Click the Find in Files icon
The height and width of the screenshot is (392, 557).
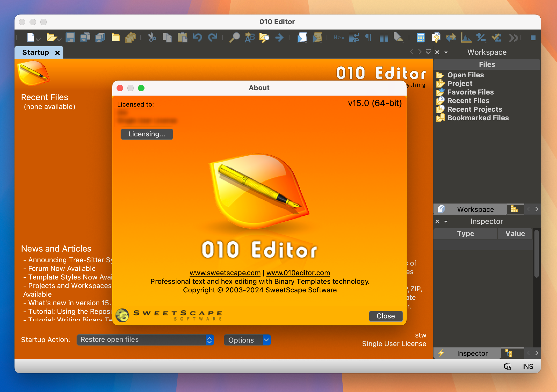click(264, 38)
